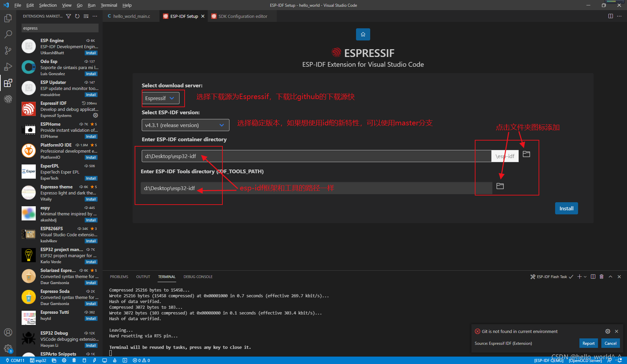Select esp32 target in status bar

pyautogui.click(x=38, y=360)
